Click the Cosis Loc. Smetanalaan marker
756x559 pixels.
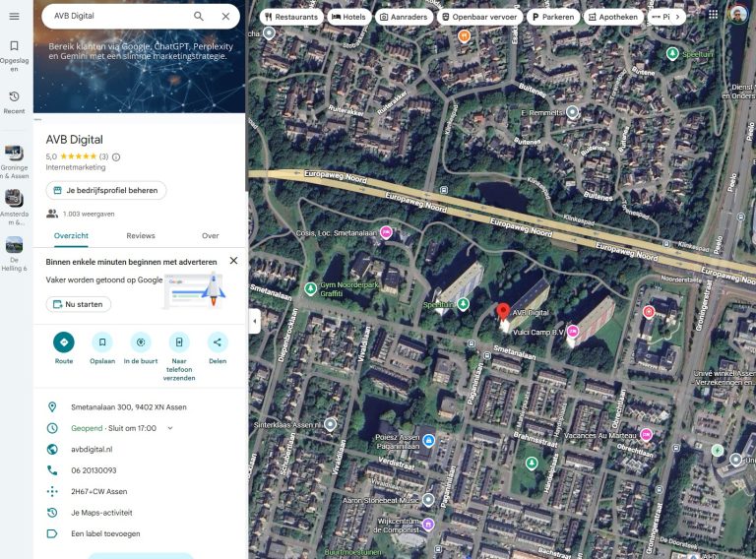386,232
